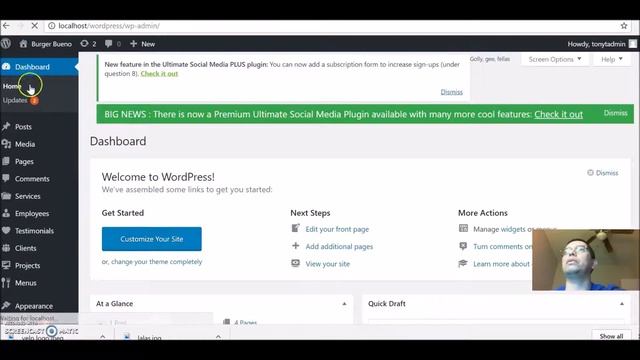This screenshot has height=360, width=640.
Task: Open Employees icon in sidebar
Action: click(6, 213)
